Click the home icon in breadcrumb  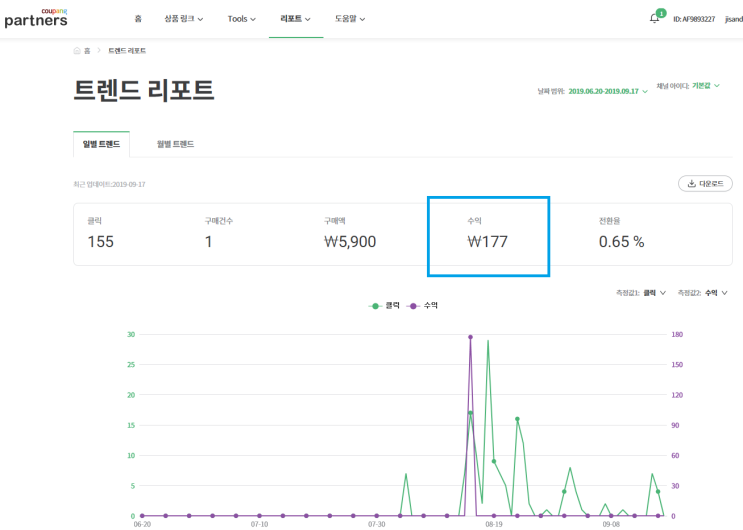click(77, 51)
